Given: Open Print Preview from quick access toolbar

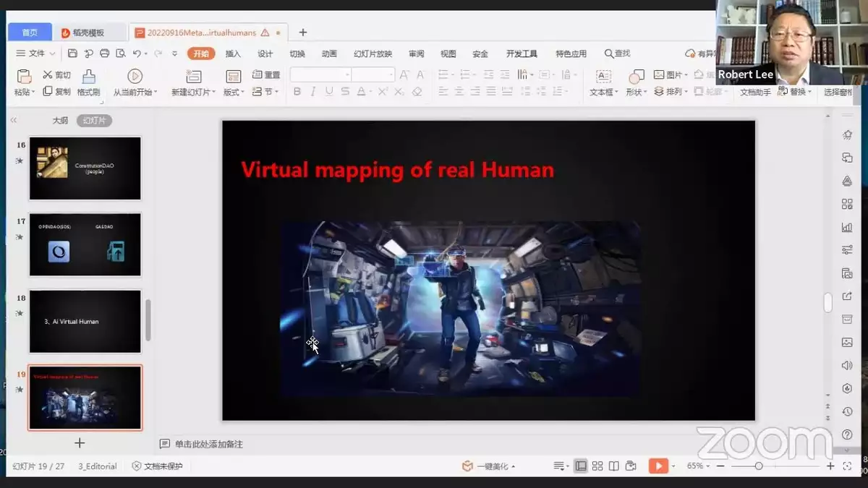Looking at the screenshot, I should (x=120, y=53).
